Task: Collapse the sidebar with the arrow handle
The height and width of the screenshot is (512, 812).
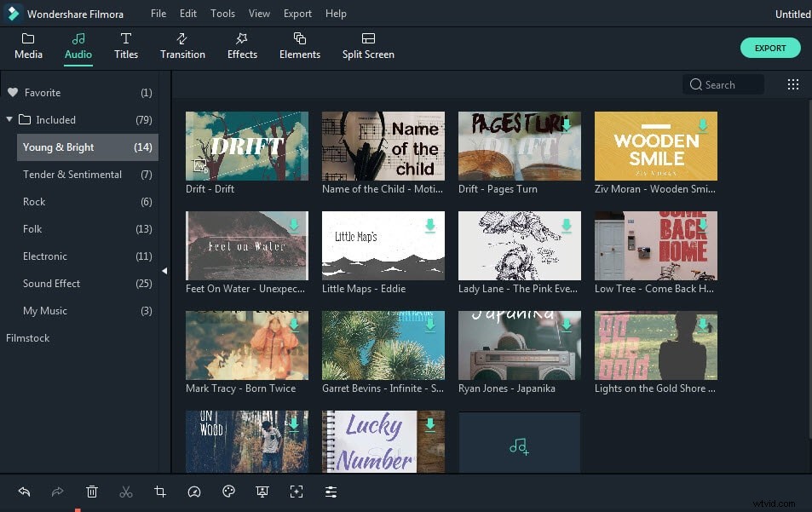Action: click(164, 271)
